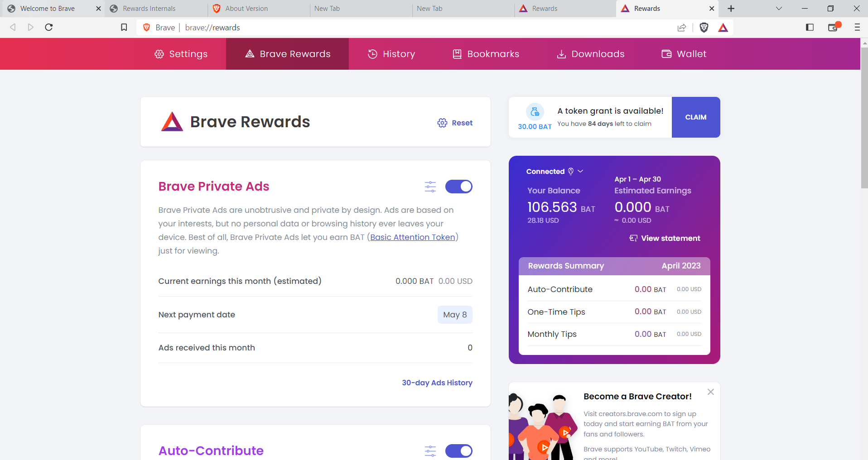The height and width of the screenshot is (460, 868).
Task: Toggle the sidebar panel icon
Action: point(810,28)
